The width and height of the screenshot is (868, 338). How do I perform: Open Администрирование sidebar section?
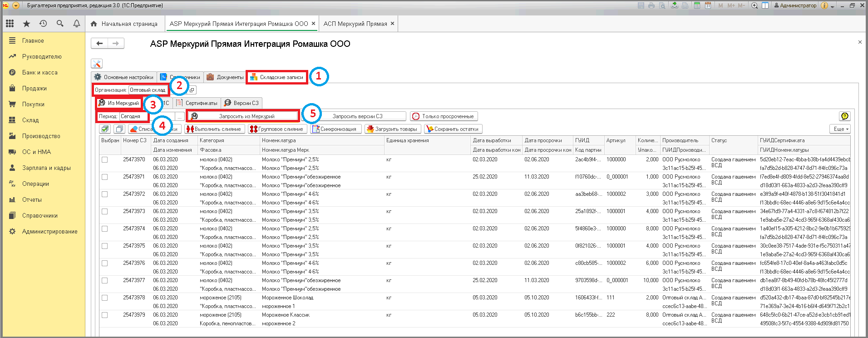(x=50, y=231)
